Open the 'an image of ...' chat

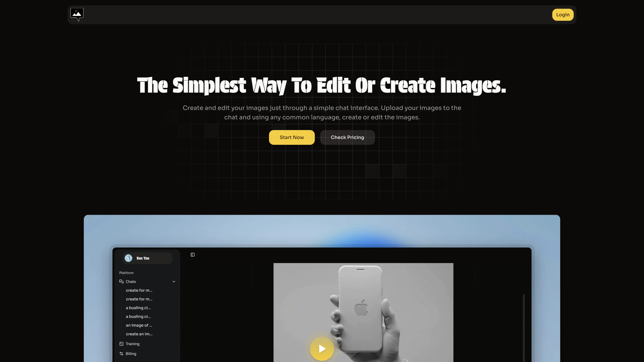(139, 325)
